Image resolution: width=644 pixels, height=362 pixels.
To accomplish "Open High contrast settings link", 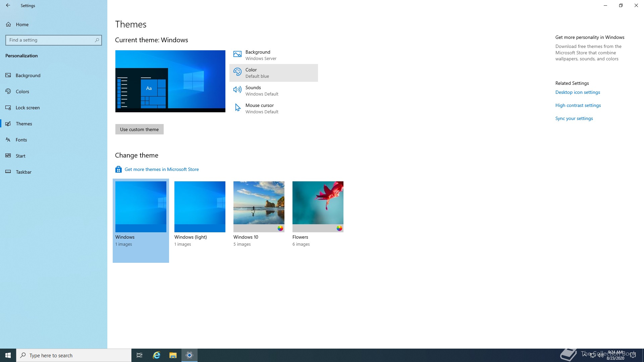I will (x=578, y=105).
